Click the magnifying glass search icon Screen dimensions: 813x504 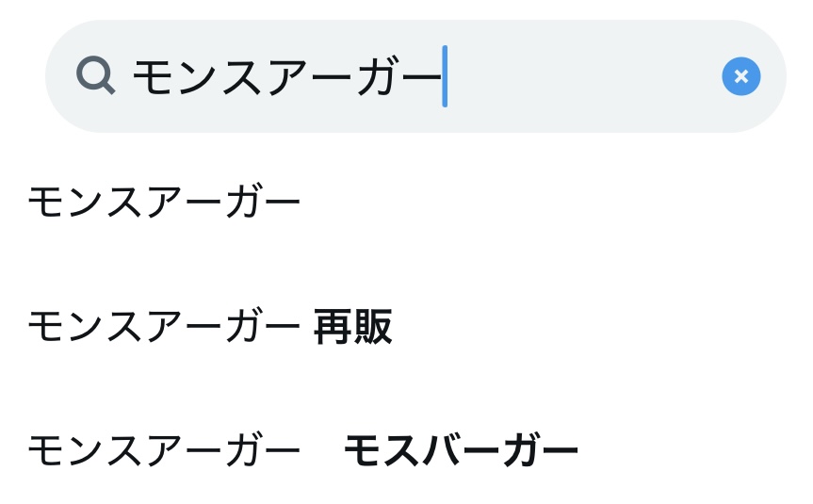coord(95,75)
